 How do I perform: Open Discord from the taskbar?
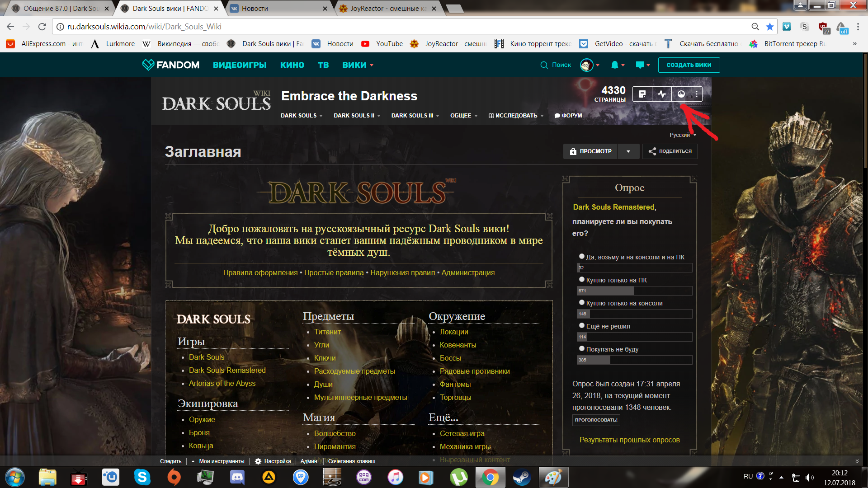237,477
